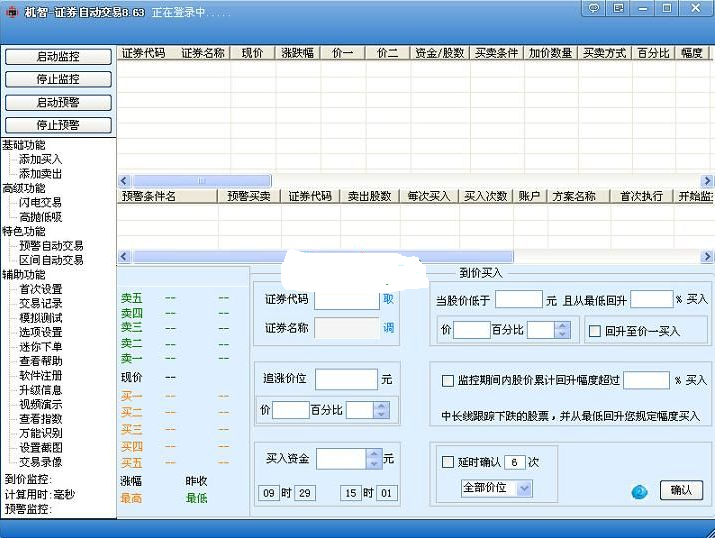This screenshot has height=538, width=716.
Task: Click the app logo icon in title bar
Action: coord(11,11)
